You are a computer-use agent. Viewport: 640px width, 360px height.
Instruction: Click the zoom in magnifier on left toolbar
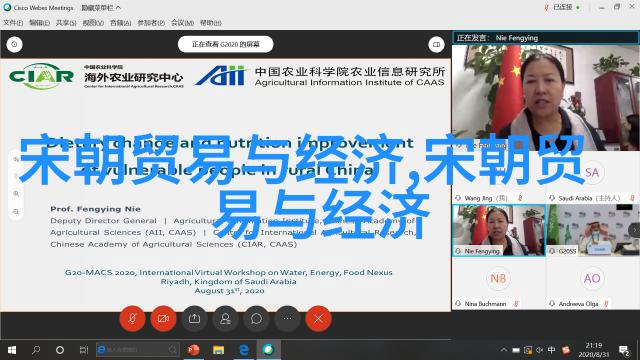click(16, 194)
